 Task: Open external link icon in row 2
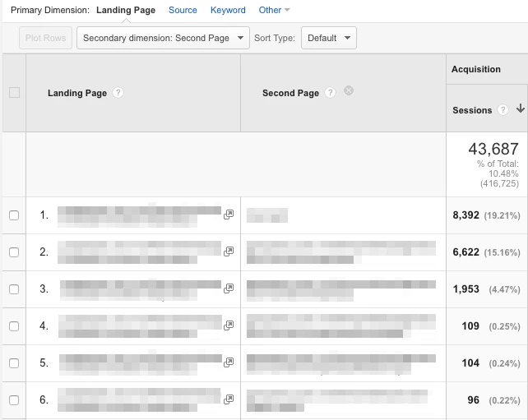click(229, 252)
